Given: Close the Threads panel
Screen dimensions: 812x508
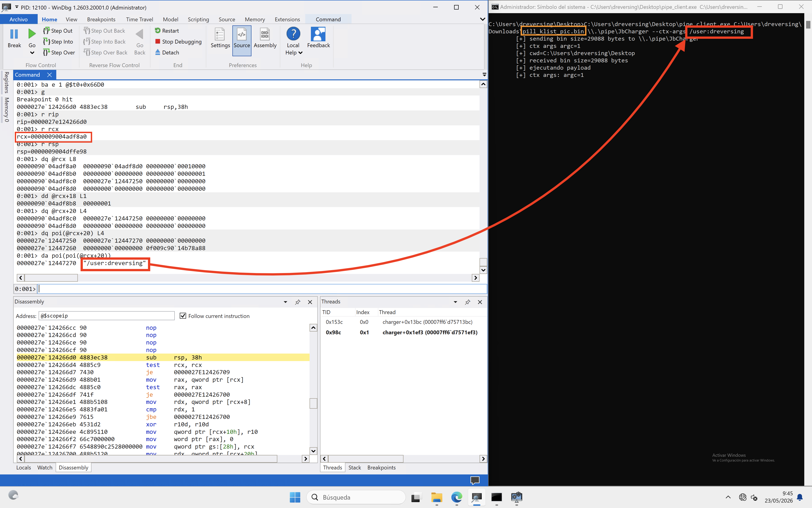Looking at the screenshot, I should (480, 302).
